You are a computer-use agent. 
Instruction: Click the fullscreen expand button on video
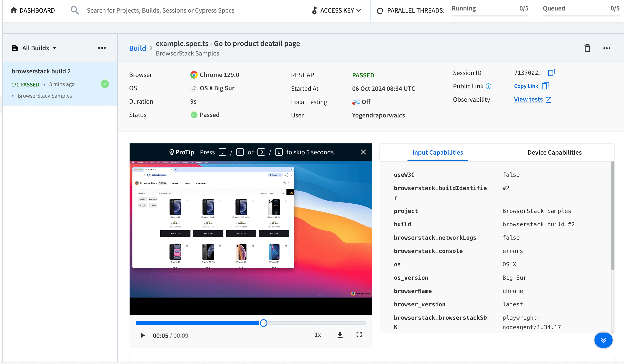(358, 334)
